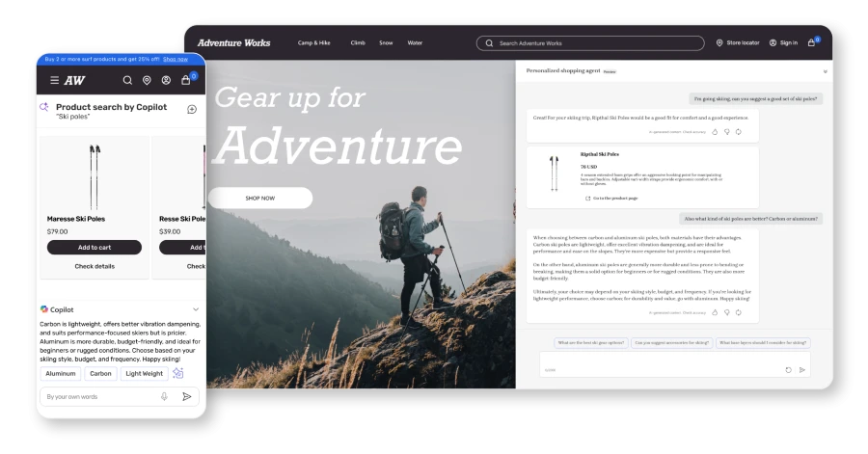Thumbs up the Ripthal Ski Poles suggestion

715,131
